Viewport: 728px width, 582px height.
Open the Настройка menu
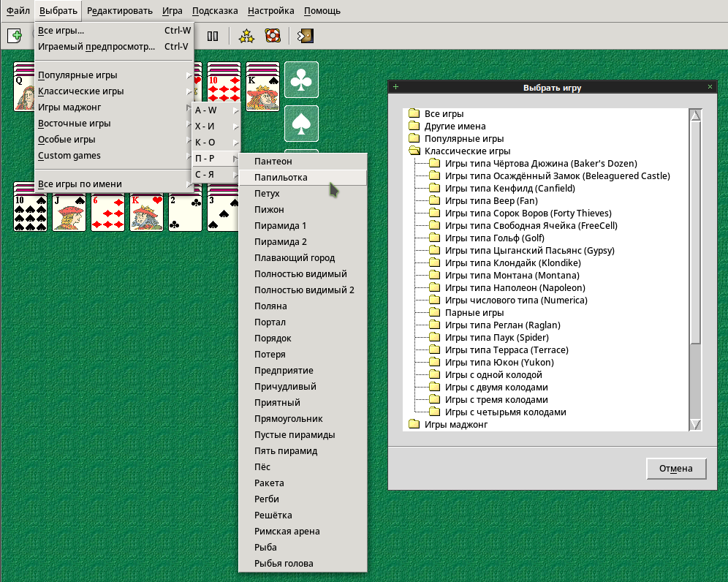click(x=270, y=11)
